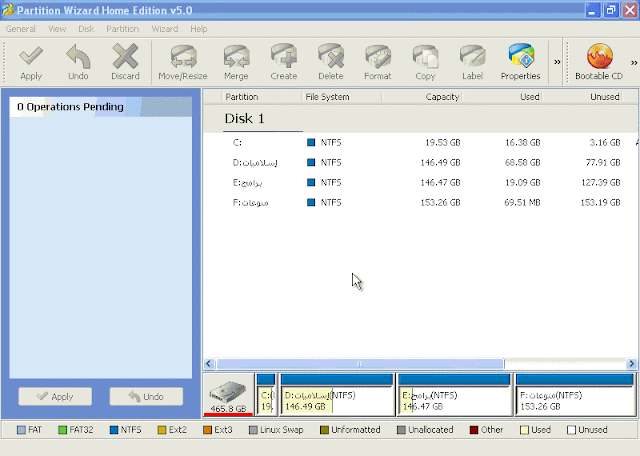
Task: Select the C: partition row in list
Action: point(420,142)
